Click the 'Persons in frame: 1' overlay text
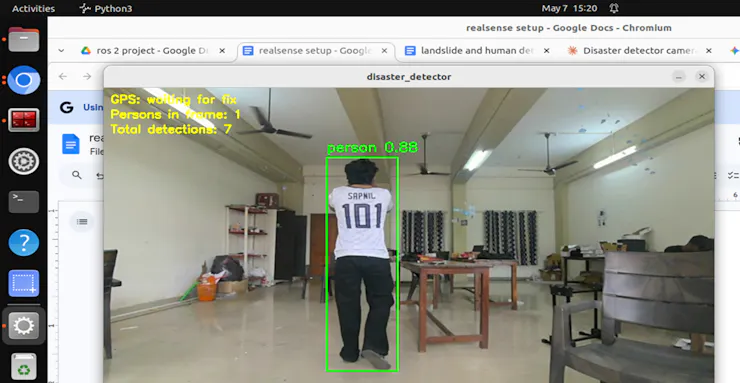 pyautogui.click(x=176, y=115)
